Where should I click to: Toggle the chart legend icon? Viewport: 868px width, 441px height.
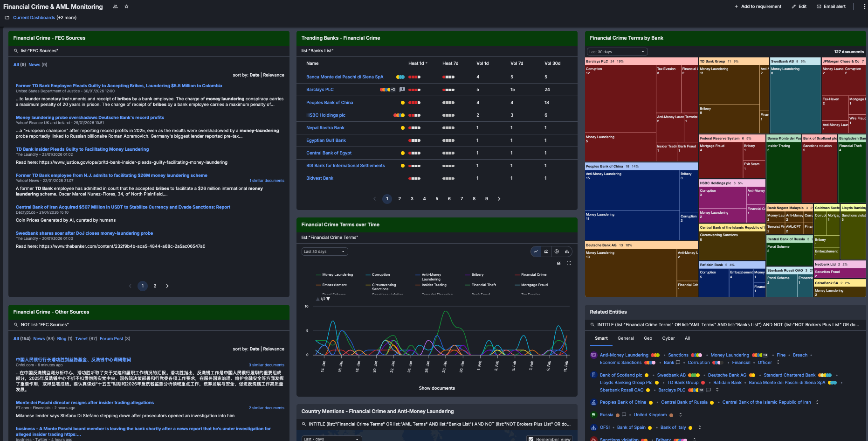558,263
